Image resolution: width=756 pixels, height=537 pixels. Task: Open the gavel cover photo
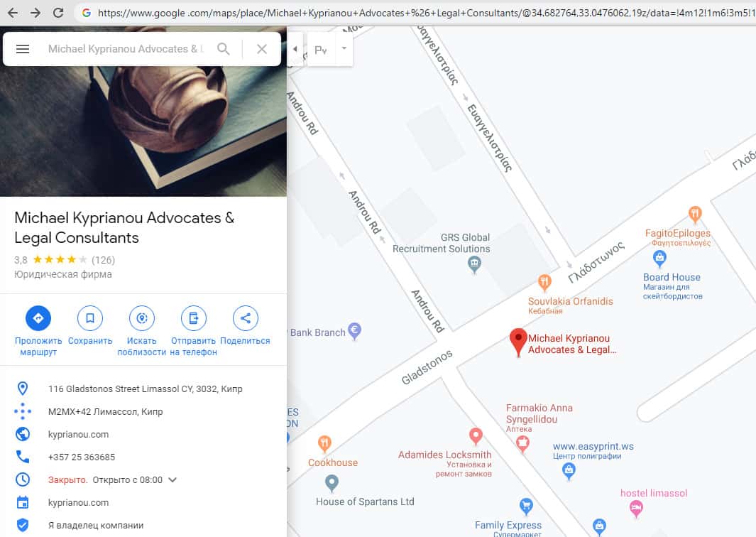coord(143,131)
